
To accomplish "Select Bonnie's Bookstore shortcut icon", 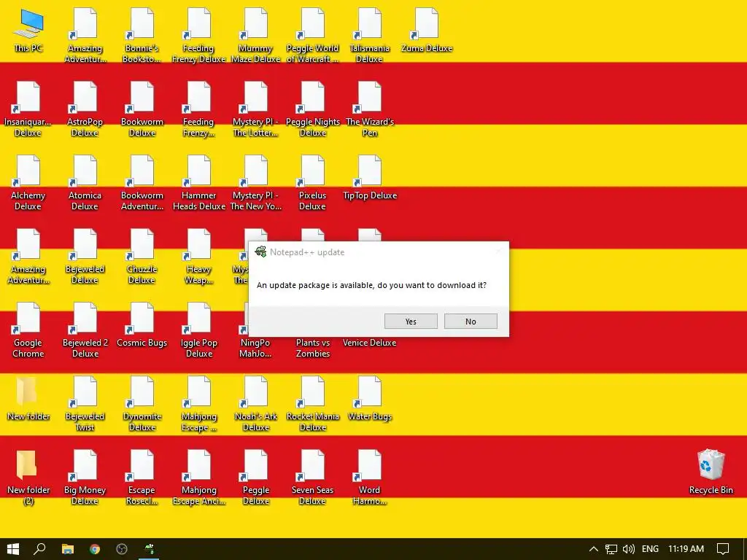I will pyautogui.click(x=142, y=36).
